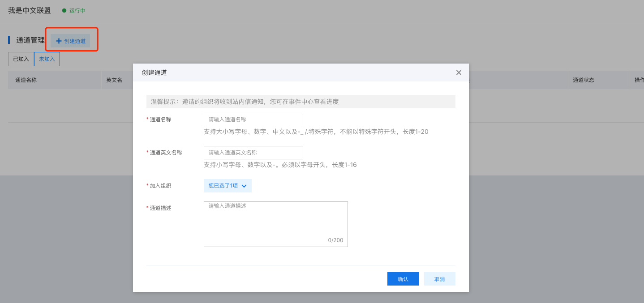Click the 通道名称 input field
Screen dimensions: 644x303
pos(253,119)
